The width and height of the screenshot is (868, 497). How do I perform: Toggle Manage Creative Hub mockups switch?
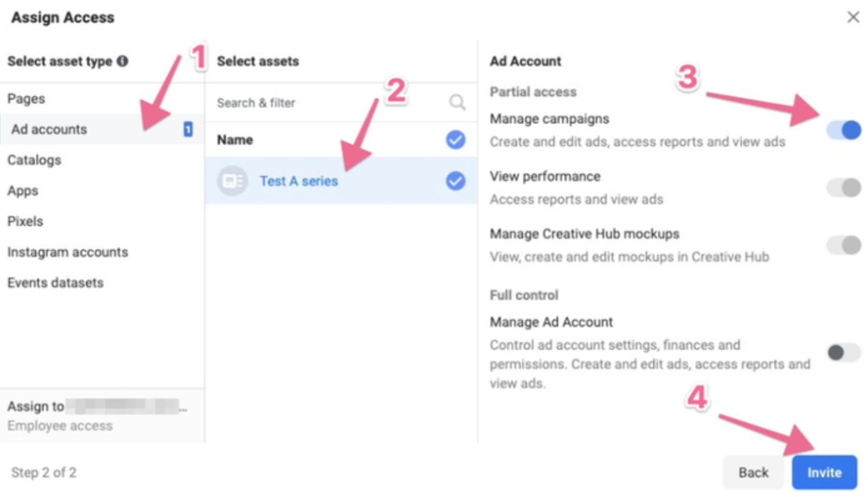844,245
